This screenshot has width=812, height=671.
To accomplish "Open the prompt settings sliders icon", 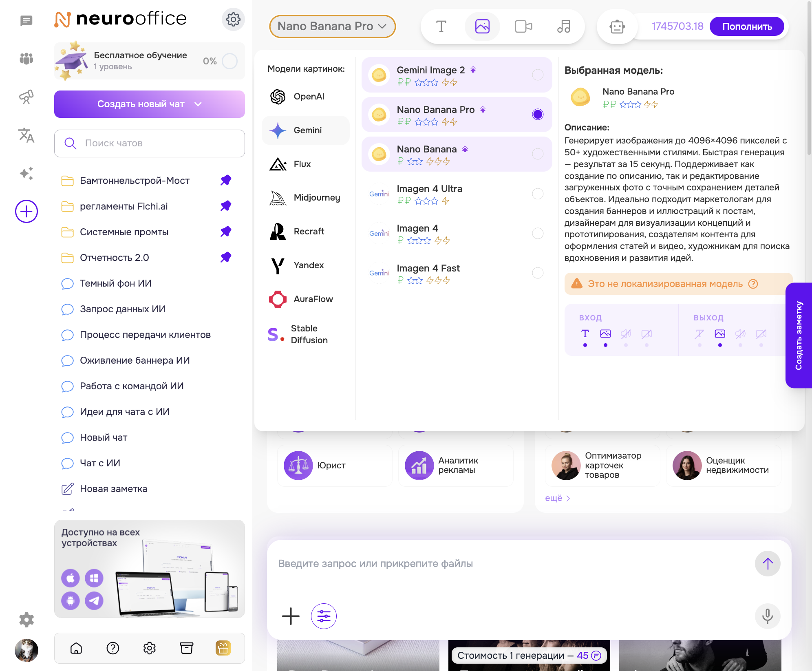I will point(324,616).
